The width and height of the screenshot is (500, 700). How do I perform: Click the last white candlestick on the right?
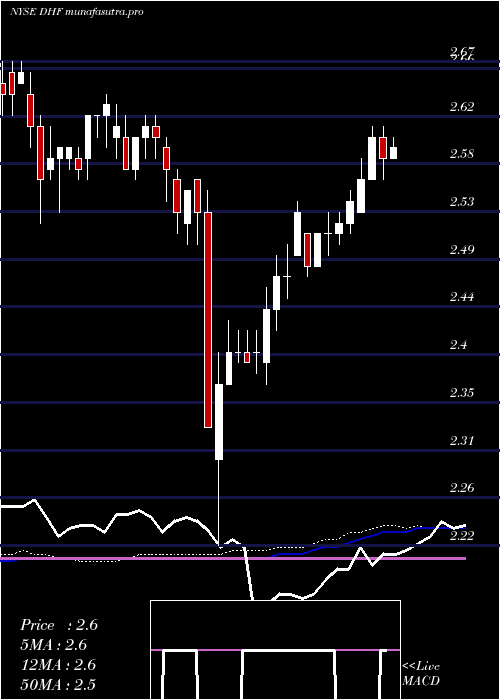[393, 153]
